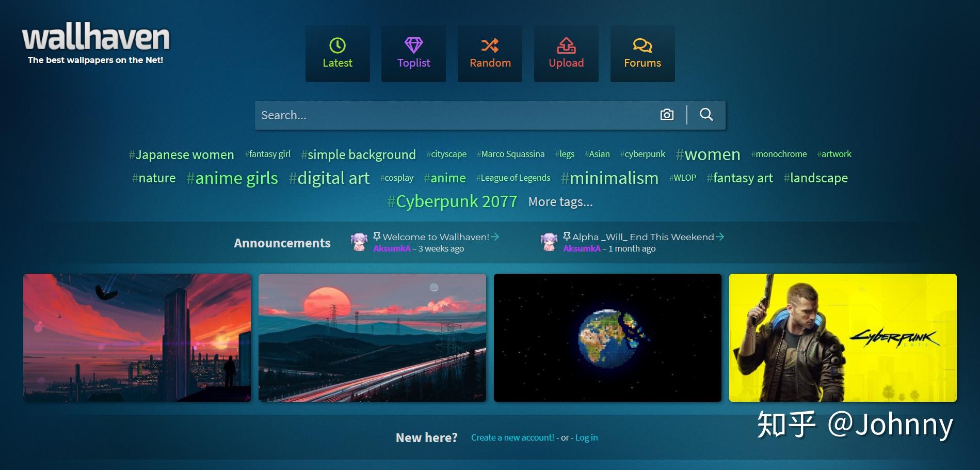Viewport: 980px width, 470px height.
Task: Open the Welcome to Wallhaven! announcement
Action: tap(436, 237)
